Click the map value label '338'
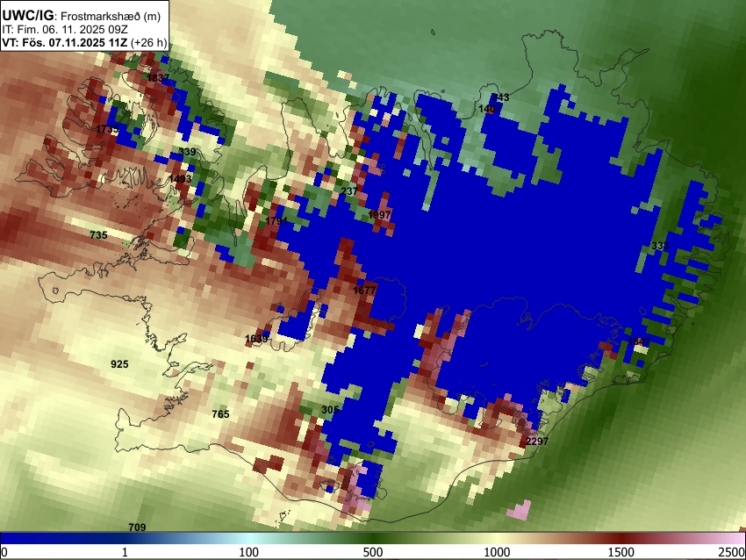 tap(660, 246)
